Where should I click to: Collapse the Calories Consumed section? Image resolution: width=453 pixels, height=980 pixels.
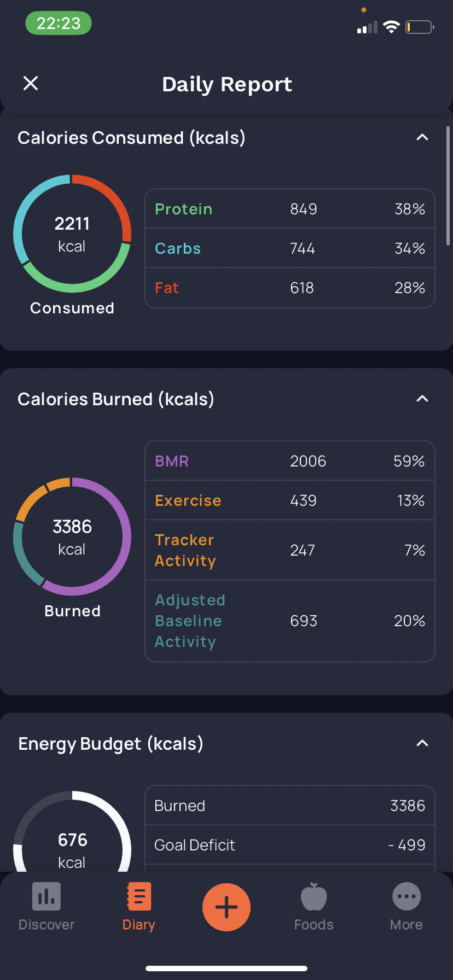coord(422,137)
